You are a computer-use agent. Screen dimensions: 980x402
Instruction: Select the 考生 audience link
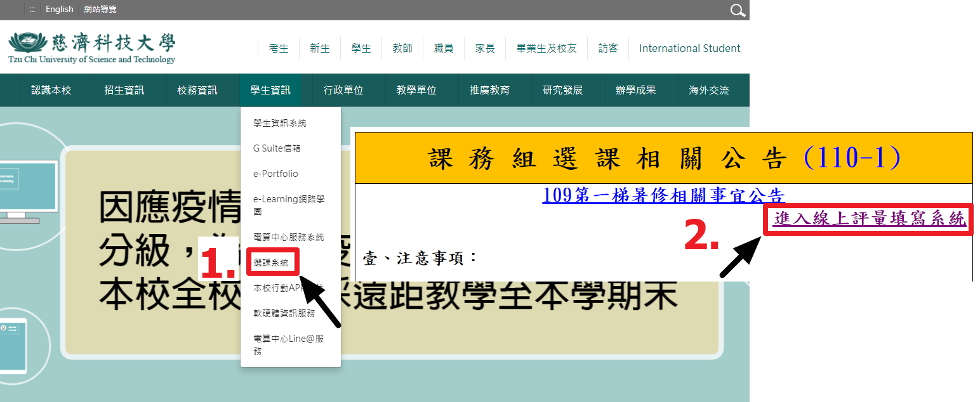(x=279, y=48)
